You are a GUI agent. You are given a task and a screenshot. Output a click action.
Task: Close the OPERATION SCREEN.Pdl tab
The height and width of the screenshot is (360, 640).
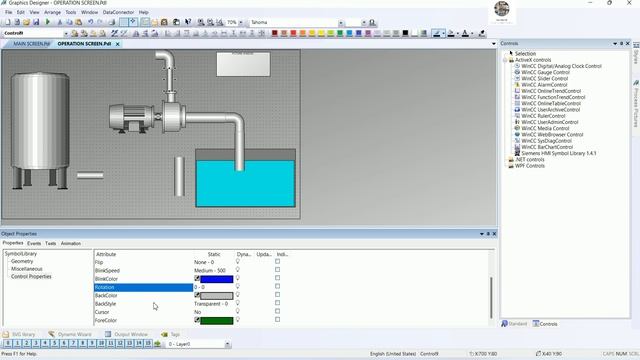[x=118, y=44]
